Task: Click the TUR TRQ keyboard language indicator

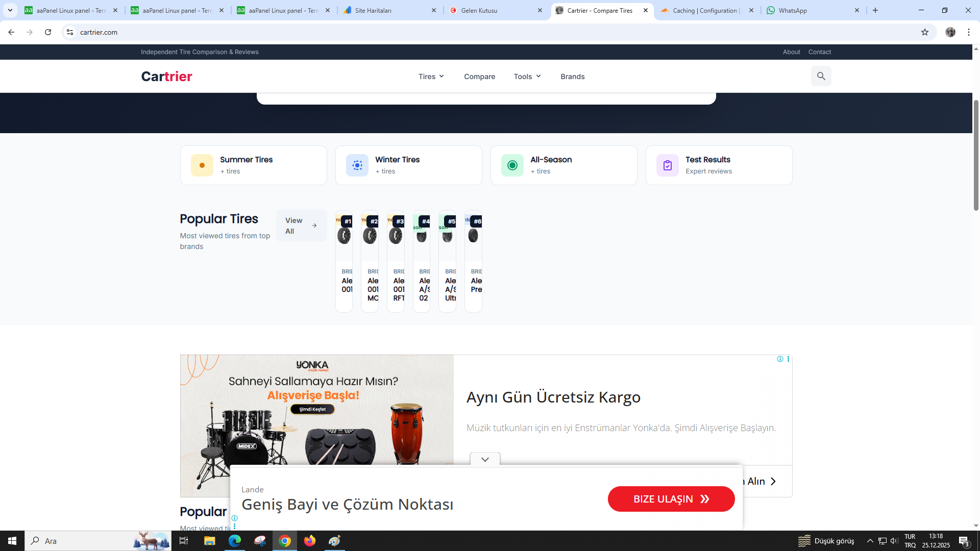Action: [x=910, y=541]
